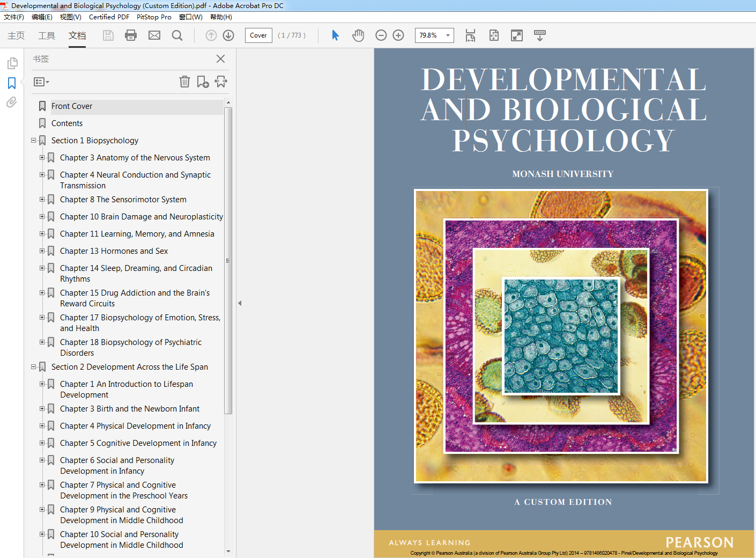Open the 帮助(H) menu
This screenshot has height=558, width=756.
tap(221, 17)
